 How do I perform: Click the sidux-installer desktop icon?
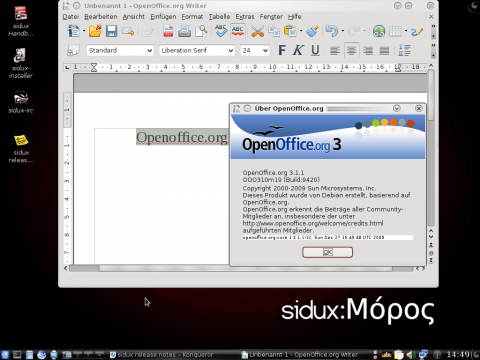[21, 63]
